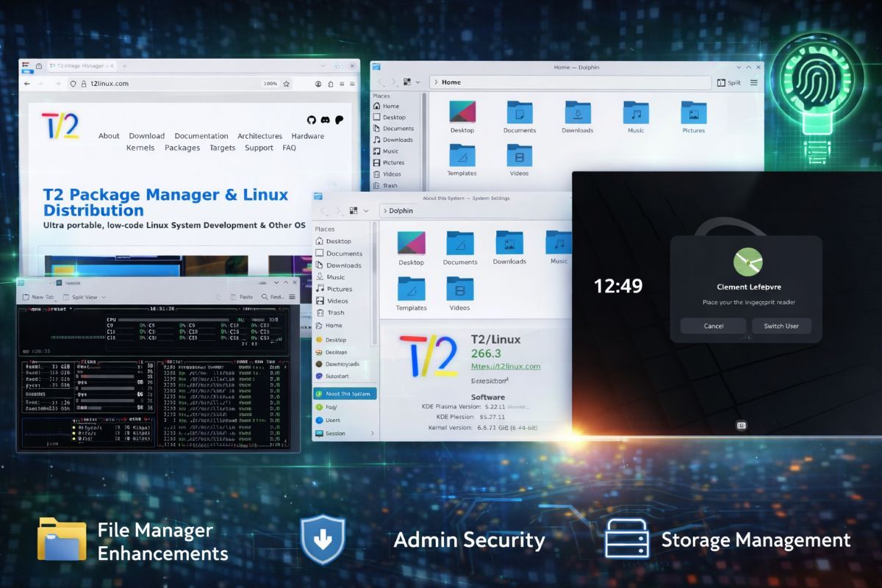Click Find in terminal toolbar
The image size is (882, 588).
point(273,297)
